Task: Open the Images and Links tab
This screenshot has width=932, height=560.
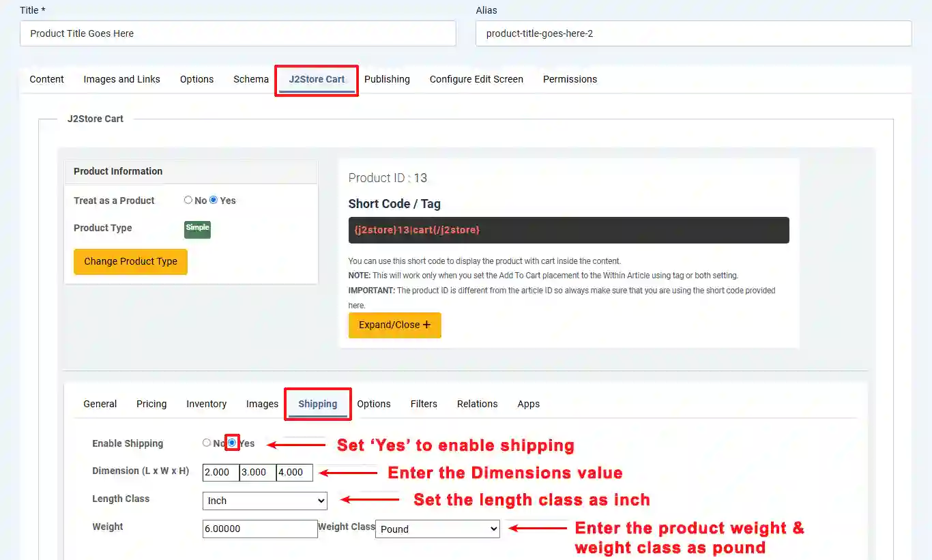Action: [122, 79]
